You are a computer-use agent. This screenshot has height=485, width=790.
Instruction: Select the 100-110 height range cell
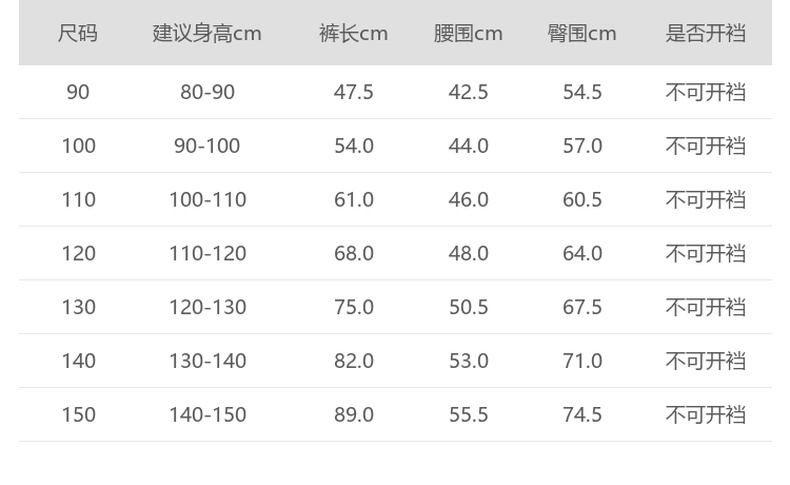click(207, 200)
